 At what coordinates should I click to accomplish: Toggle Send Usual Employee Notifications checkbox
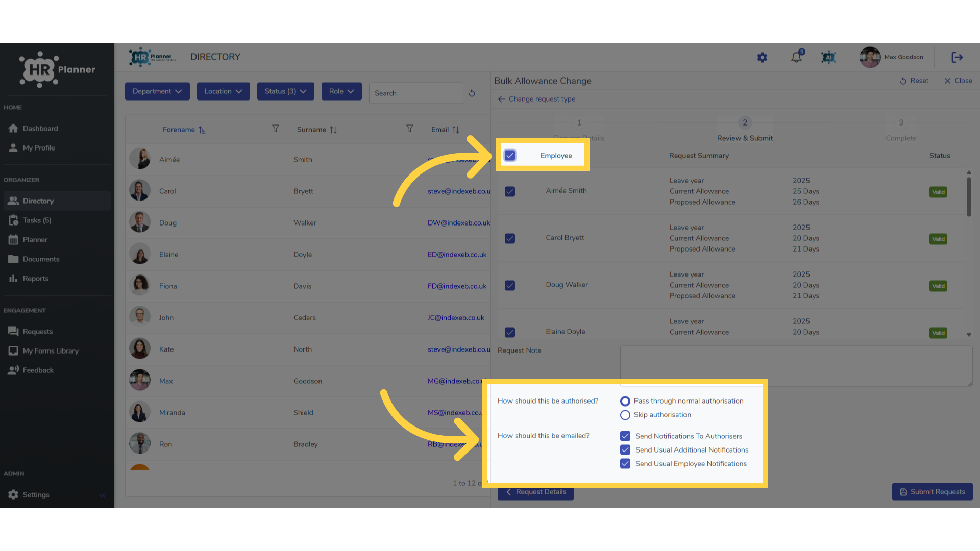625,463
